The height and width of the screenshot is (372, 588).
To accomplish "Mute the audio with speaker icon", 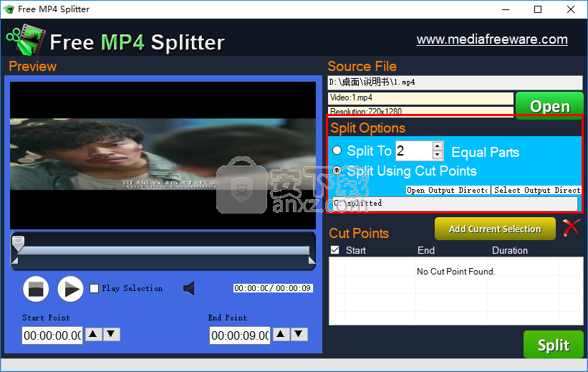I will [x=189, y=288].
